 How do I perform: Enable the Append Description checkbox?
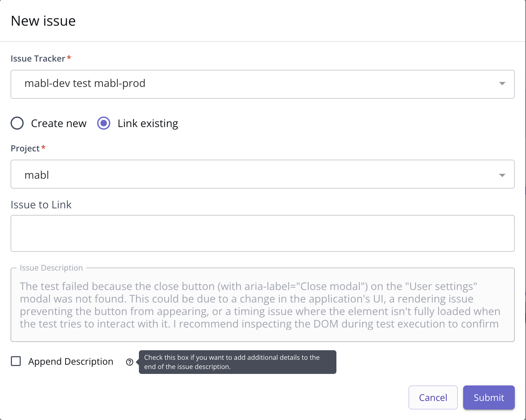tap(15, 361)
